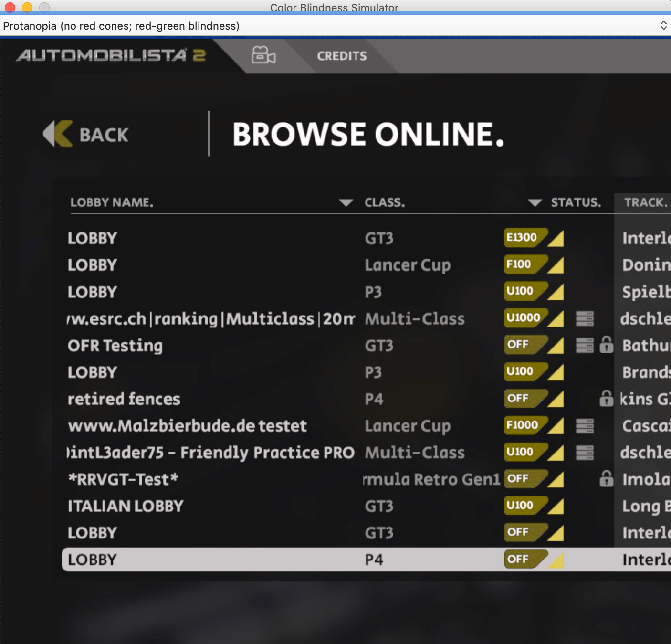Open the Protanopia simulation type dropdown
The width and height of the screenshot is (671, 644).
point(335,26)
